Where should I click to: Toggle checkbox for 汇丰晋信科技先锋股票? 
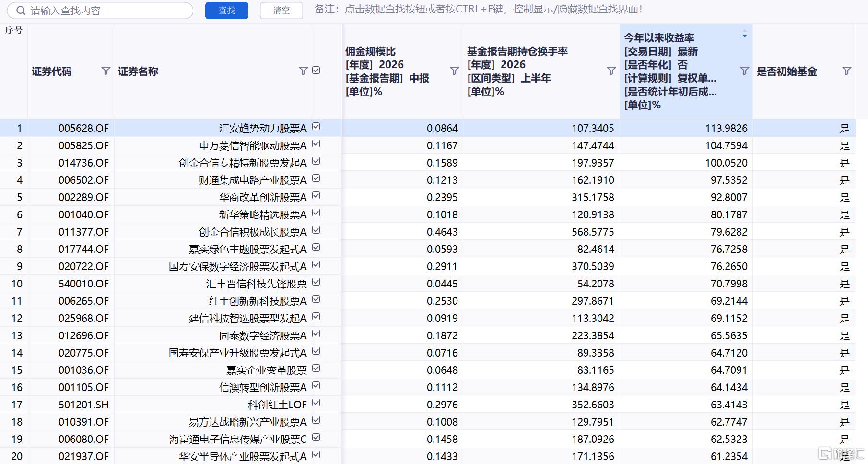click(316, 282)
